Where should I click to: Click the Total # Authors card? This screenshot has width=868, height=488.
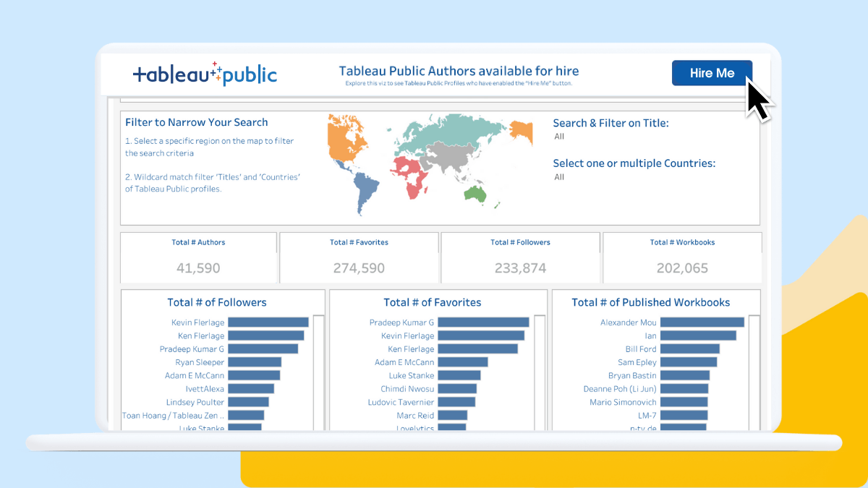pos(198,257)
